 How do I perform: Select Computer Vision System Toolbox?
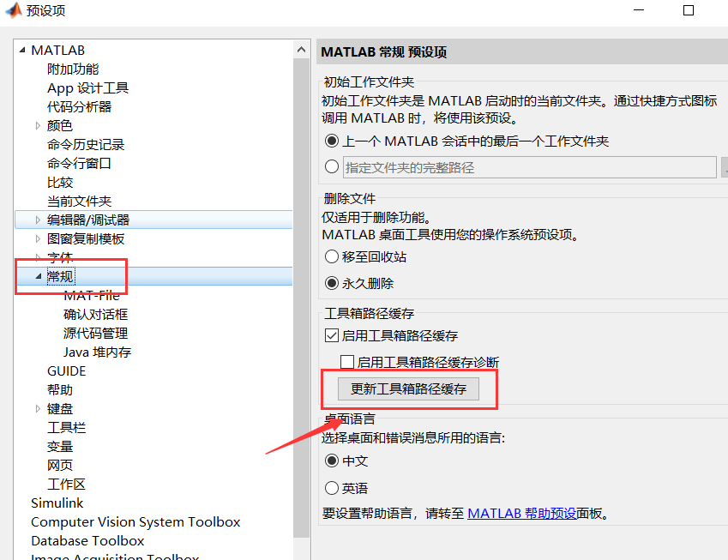135,522
